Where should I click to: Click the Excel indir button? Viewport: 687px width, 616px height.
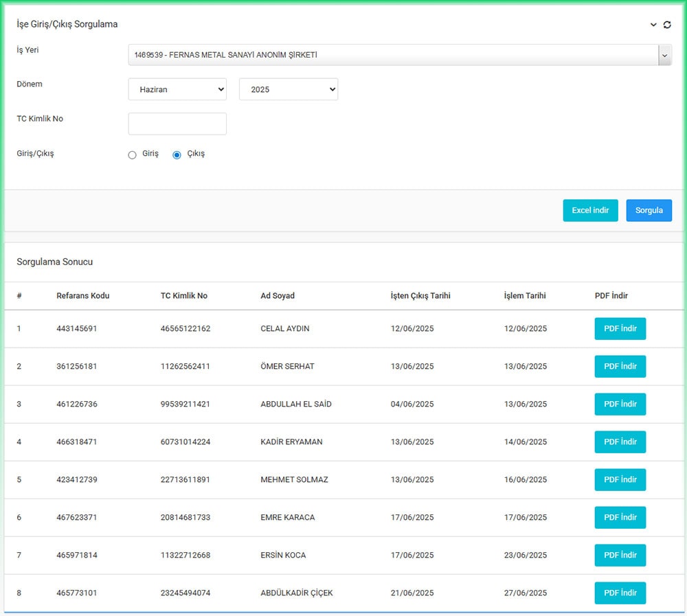click(590, 210)
